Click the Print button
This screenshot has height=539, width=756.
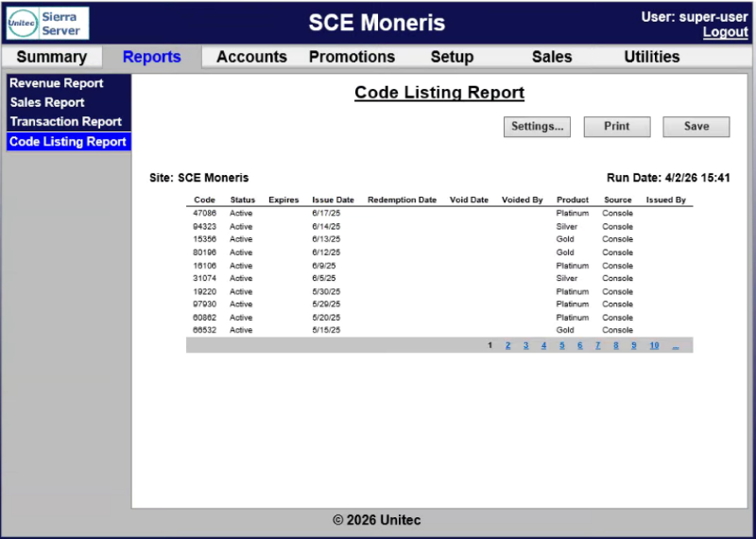[x=617, y=127]
